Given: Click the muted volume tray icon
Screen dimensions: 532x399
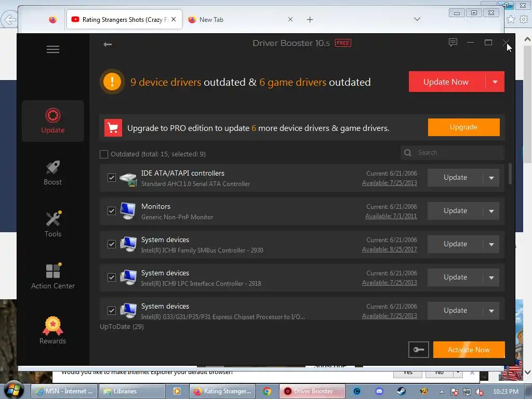Looking at the screenshot, I should pos(480,392).
